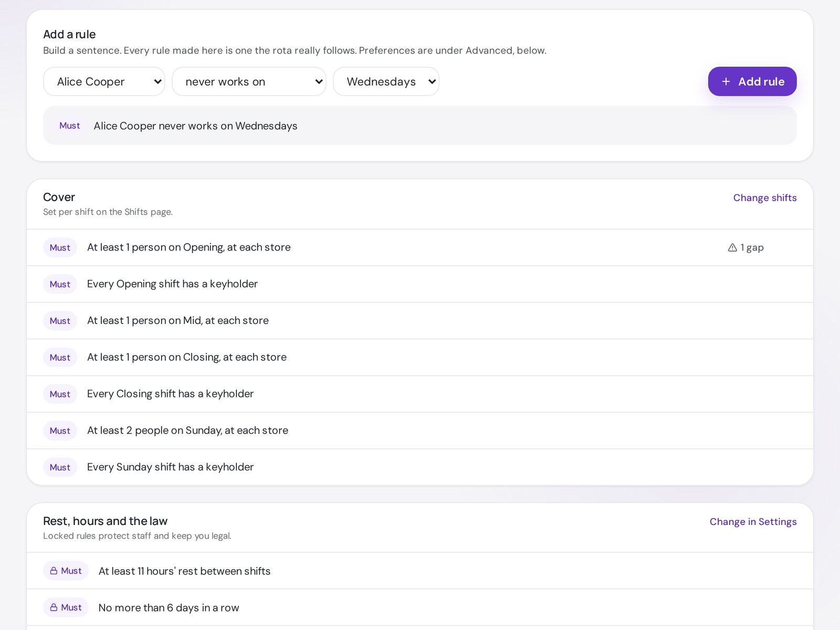Click the lock icon on the 6 days in a row rule

[x=54, y=607]
